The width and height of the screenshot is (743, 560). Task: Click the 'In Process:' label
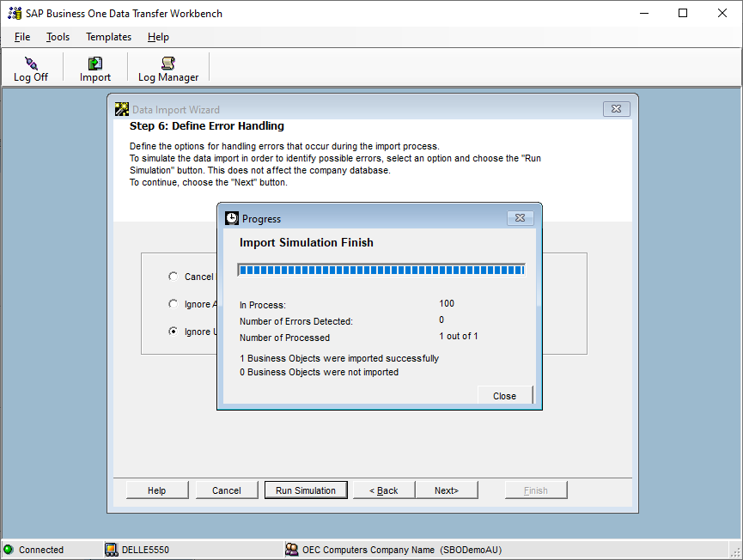[263, 305]
